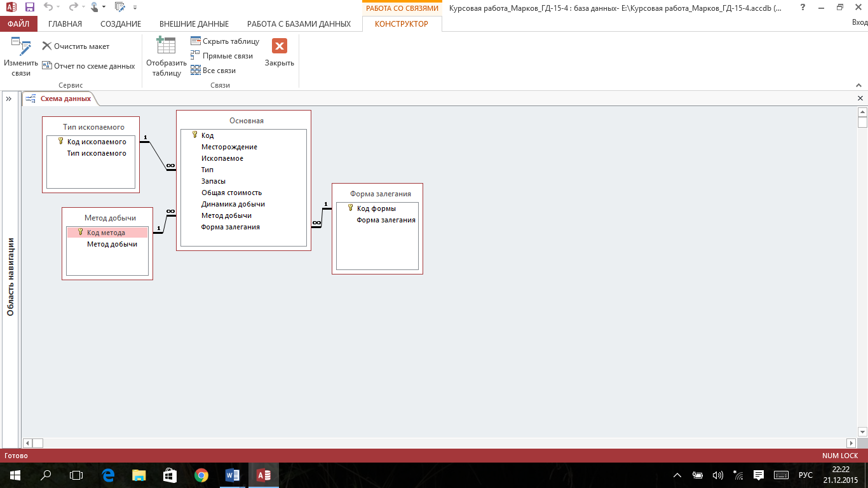868x488 pixels.
Task: Select the КОНСТРУКТОР tab
Action: coord(402,24)
